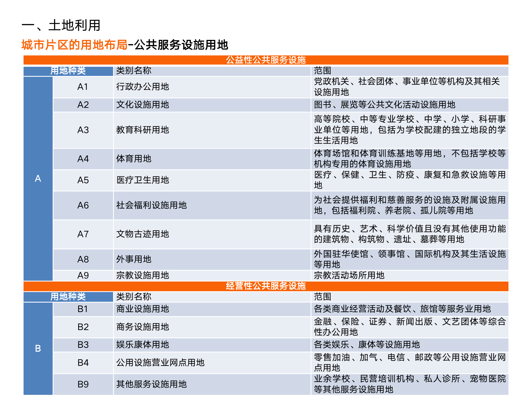Viewport: 532px width, 399px height.
Task: Click the 宗教活动场所用地 range cell
Action: point(349,275)
